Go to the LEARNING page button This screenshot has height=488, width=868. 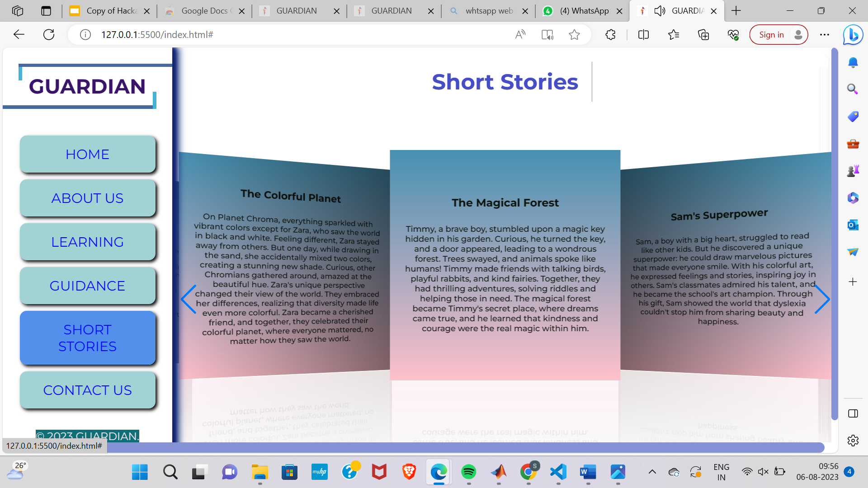(x=87, y=242)
